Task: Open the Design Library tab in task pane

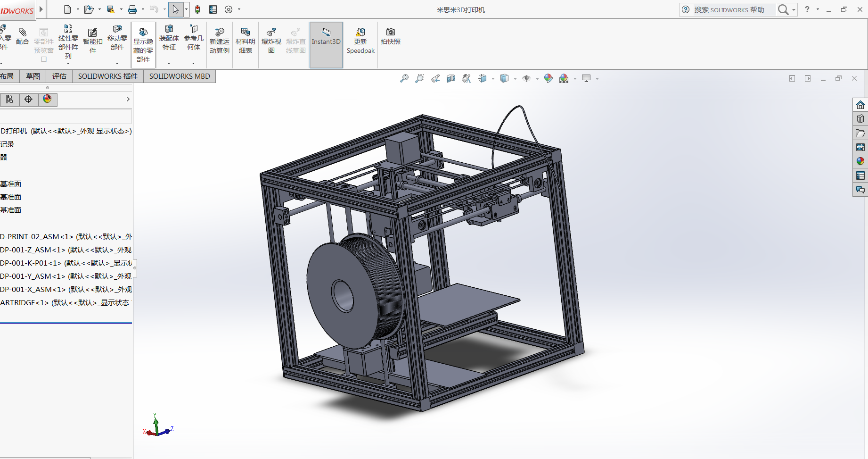Action: click(860, 119)
